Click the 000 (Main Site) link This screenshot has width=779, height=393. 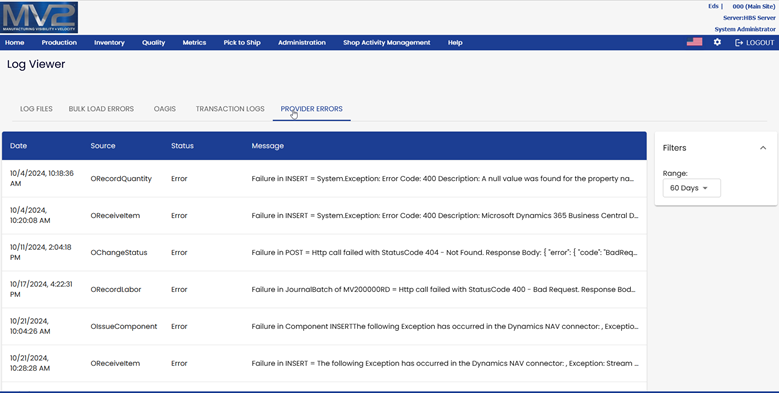click(754, 6)
